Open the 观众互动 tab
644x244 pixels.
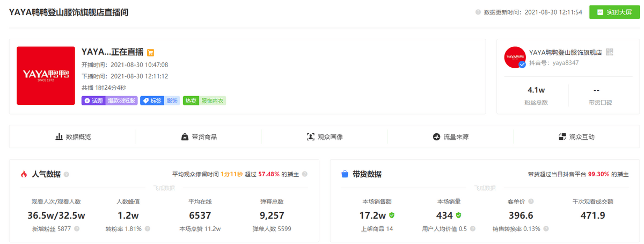pos(576,137)
